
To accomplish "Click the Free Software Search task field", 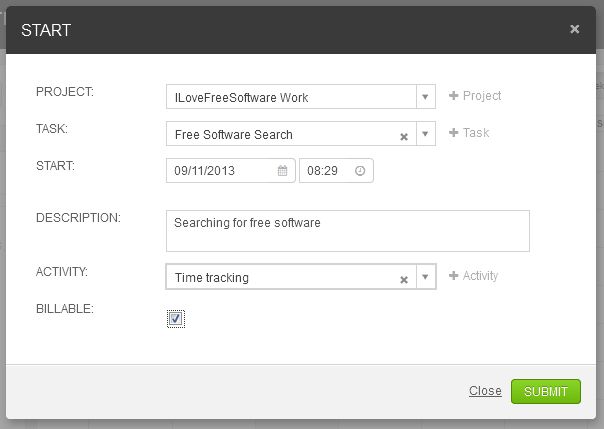I will click(280, 134).
